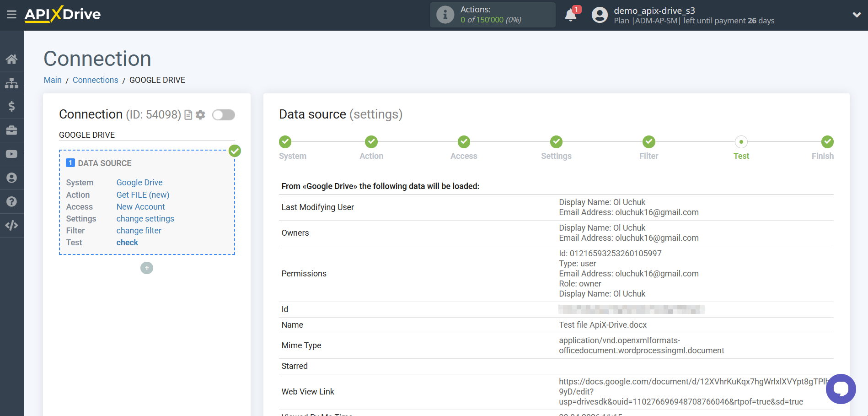
Task: Open the billing dollar sidebar icon
Action: click(x=12, y=107)
